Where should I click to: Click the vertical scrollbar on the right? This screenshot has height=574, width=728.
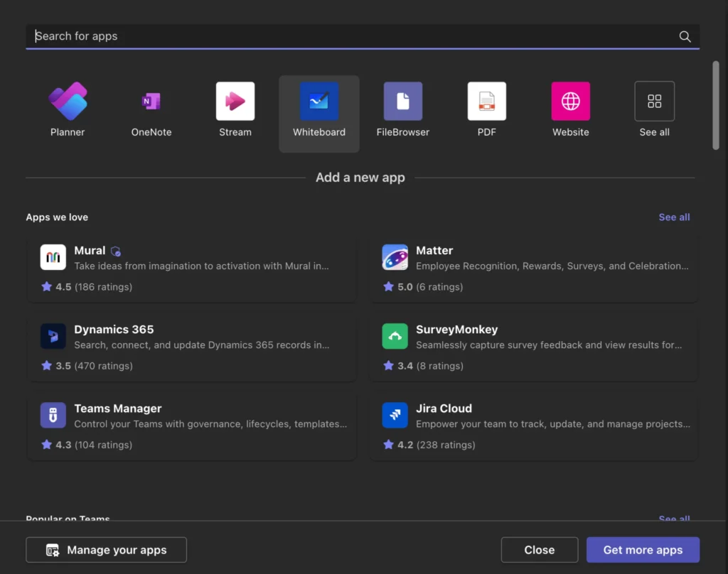[x=716, y=105]
